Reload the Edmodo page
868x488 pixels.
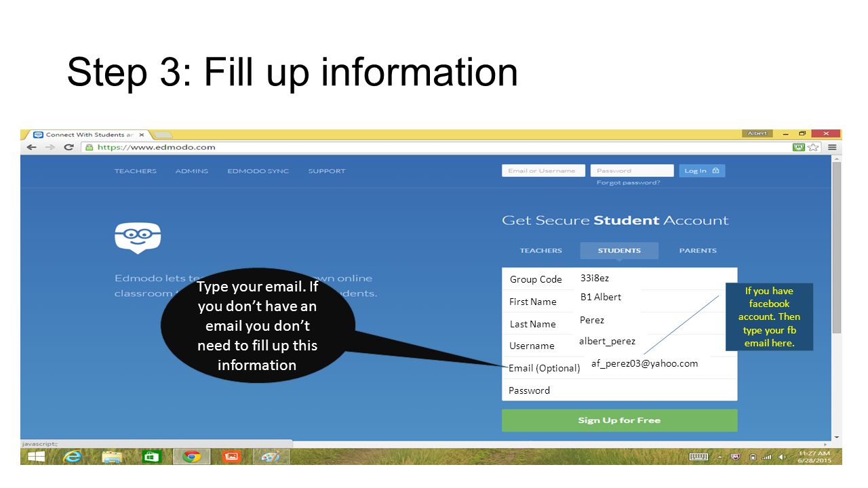pos(68,147)
